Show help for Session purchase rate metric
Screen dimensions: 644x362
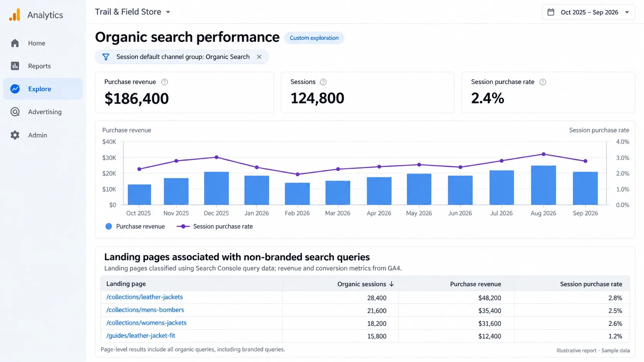543,82
